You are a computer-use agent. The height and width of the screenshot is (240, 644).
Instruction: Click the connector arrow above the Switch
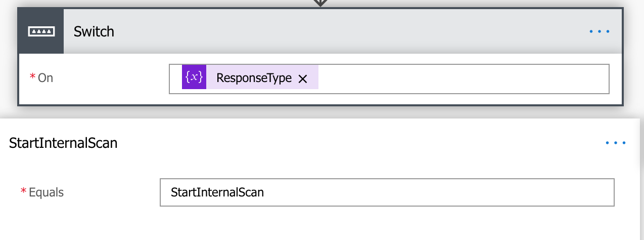point(320,3)
